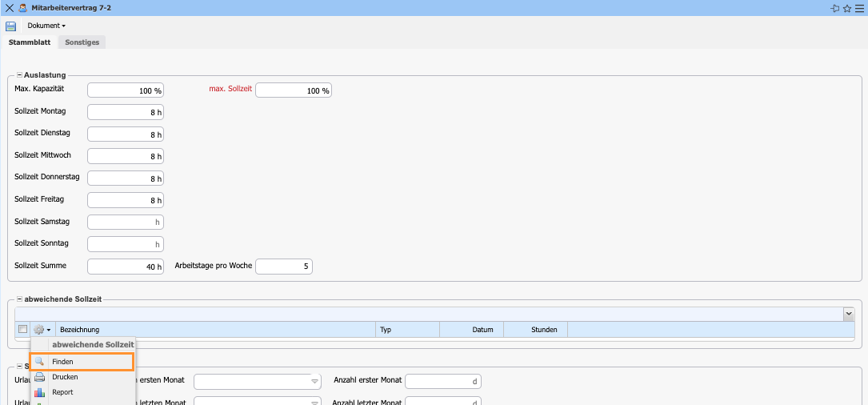Switch to the Sonstiges tab
The height and width of the screenshot is (405, 868).
82,42
